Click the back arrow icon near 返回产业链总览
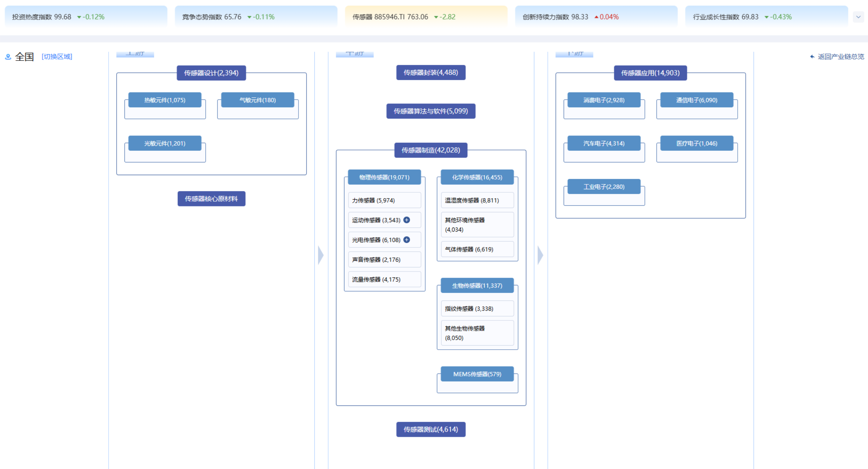Screen dimensions: 868x469 point(812,57)
